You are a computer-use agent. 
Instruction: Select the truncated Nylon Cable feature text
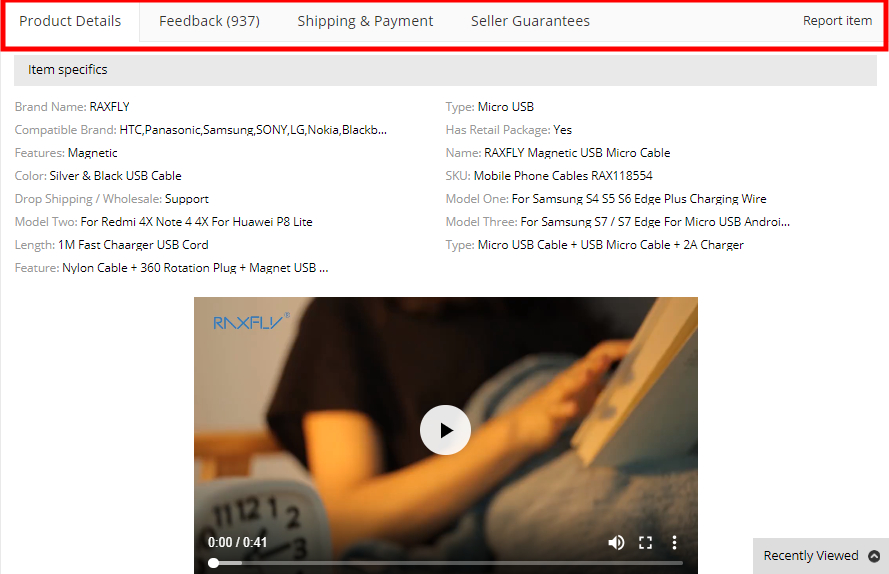coord(195,268)
